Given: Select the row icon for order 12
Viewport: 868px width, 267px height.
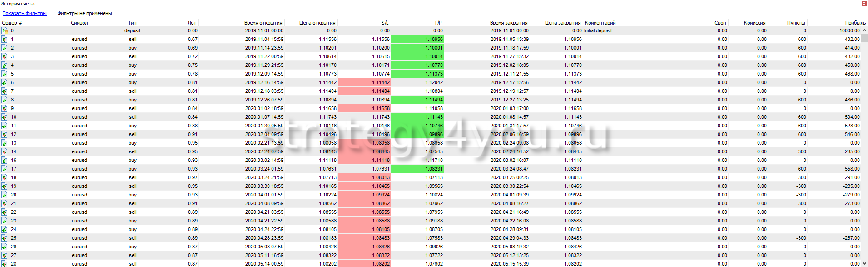Looking at the screenshot, I should tap(4, 134).
